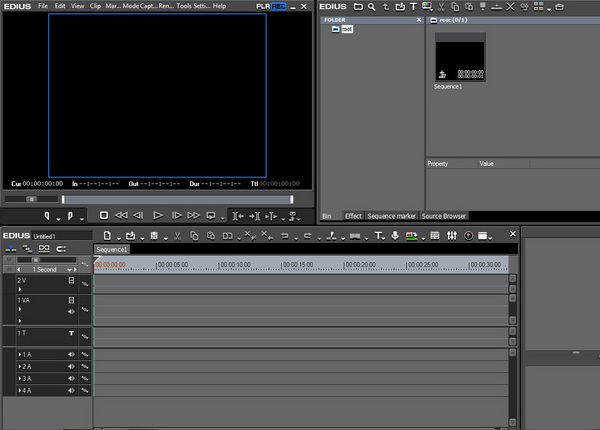The height and width of the screenshot is (430, 600).
Task: Toggle the speaker mute on track 1 A
Action: click(x=71, y=354)
